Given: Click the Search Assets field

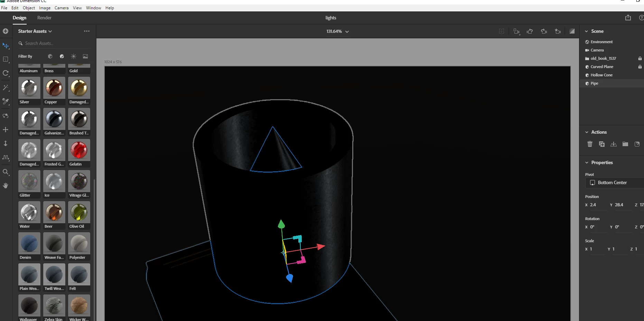Looking at the screenshot, I should [x=54, y=44].
